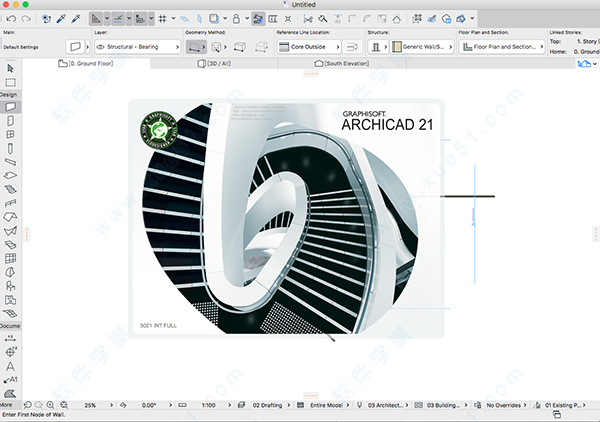Click the Redo arrow

(x=26, y=18)
